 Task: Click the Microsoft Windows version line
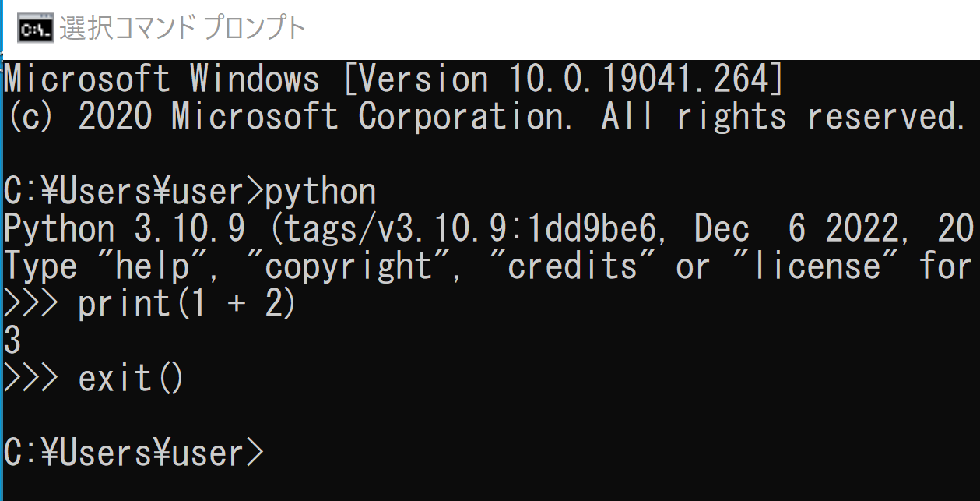click(393, 79)
